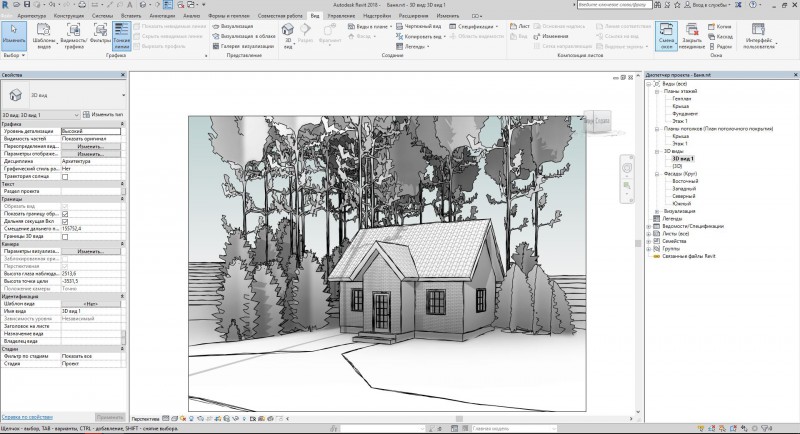Open the 3D вид house icon
This screenshot has width=800, height=434.
coord(288,35)
